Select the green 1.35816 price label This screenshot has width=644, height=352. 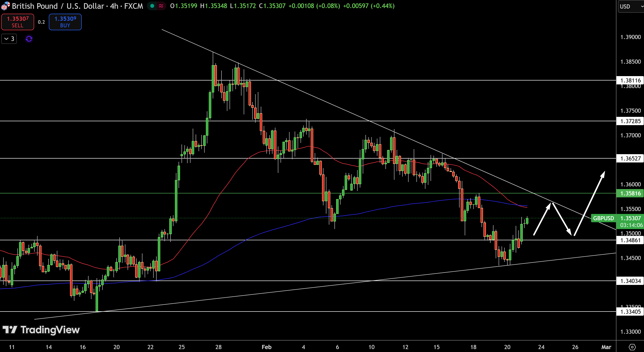pos(630,193)
